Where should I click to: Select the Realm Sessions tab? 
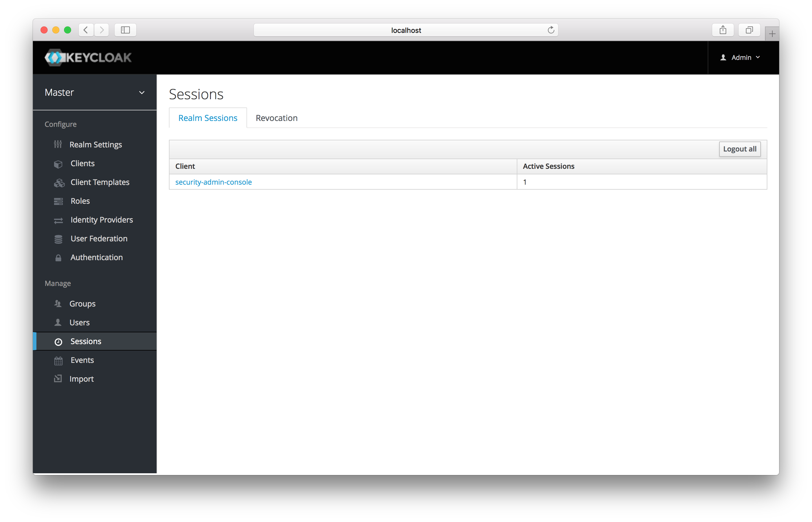[208, 118]
